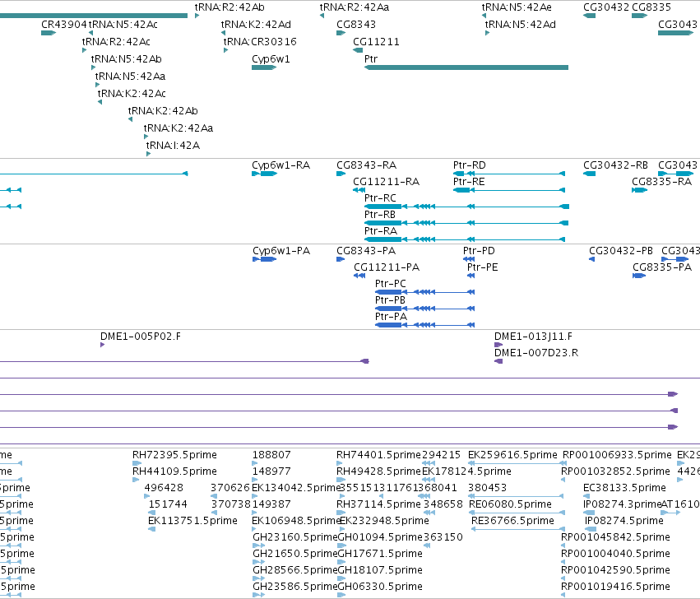This screenshot has height=599, width=700.
Task: Click the tRNA:R2:42Ab gene label
Action: coord(229,7)
